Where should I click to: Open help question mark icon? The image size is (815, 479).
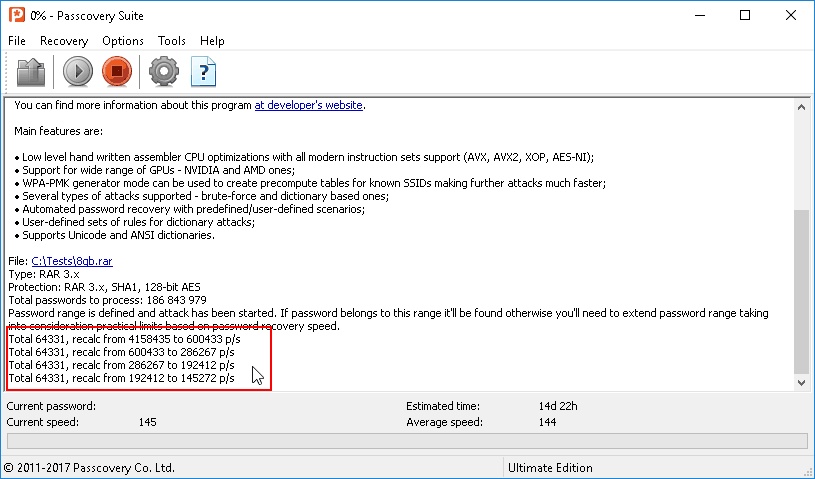tap(203, 71)
